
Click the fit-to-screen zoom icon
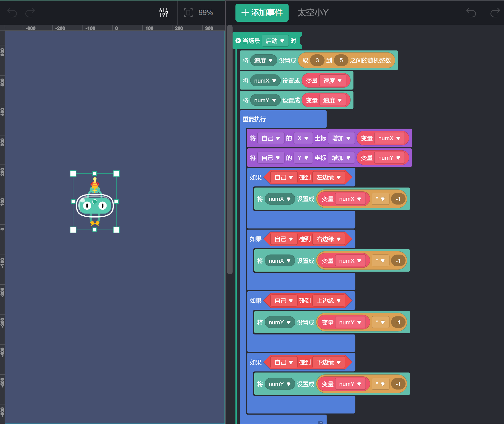click(x=188, y=13)
